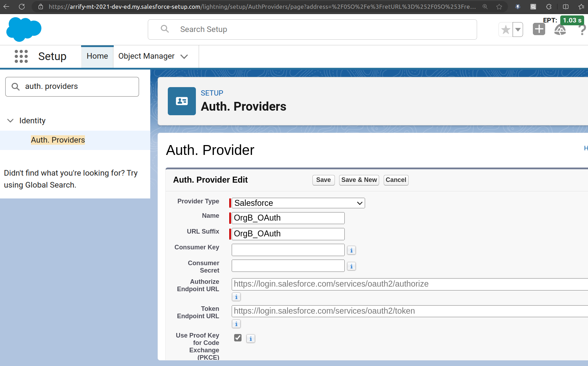This screenshot has width=588, height=366.
Task: Switch to the Home tab
Action: 97,56
